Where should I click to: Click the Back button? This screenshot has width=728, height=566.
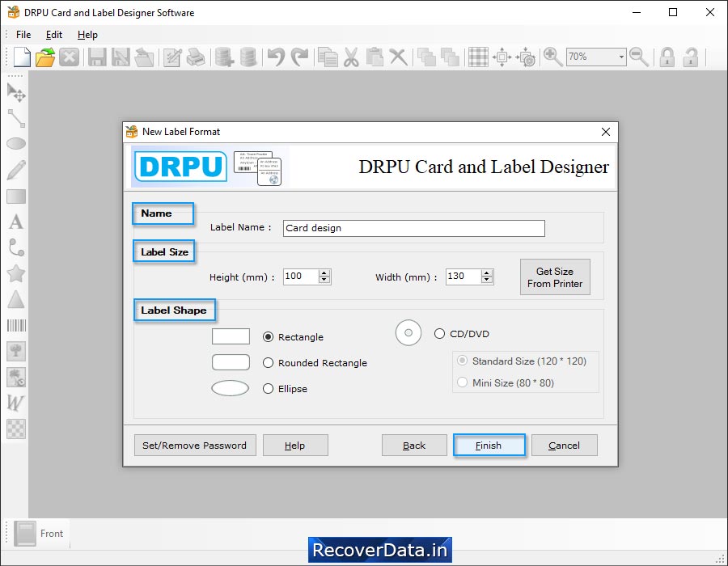click(414, 446)
